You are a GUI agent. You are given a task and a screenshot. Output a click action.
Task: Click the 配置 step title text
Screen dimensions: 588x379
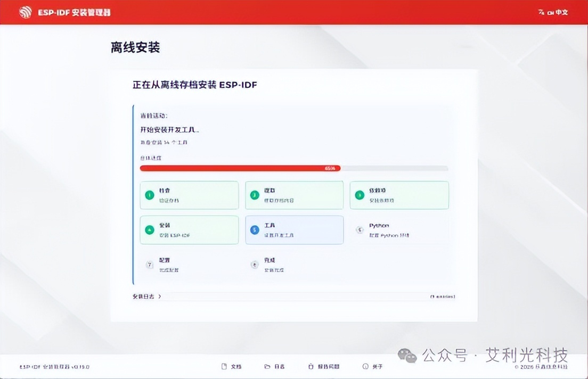pyautogui.click(x=165, y=260)
